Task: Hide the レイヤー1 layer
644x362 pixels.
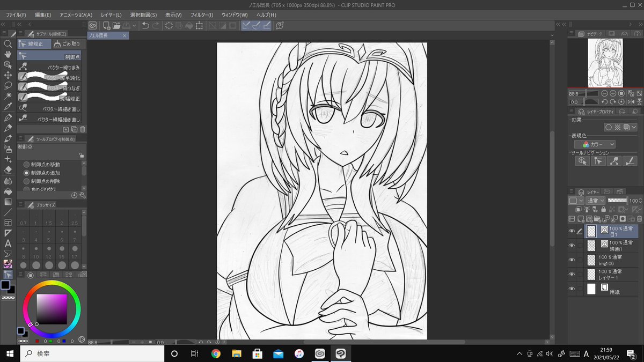Action: click(x=572, y=274)
